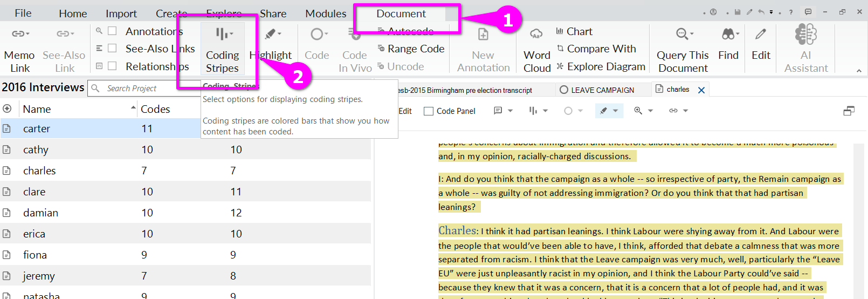Viewport: 868px width, 299px height.
Task: Tick the See-Also Links checkbox
Action: (113, 49)
